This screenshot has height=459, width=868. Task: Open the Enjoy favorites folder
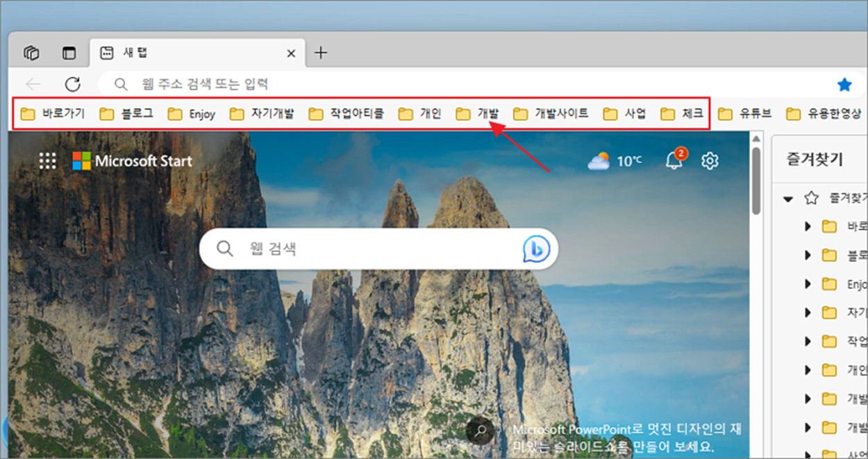(192, 114)
